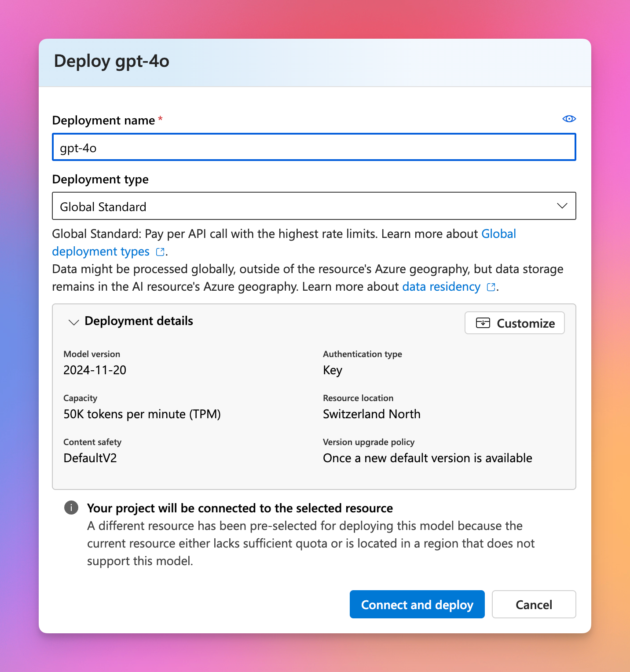Click the red required asterisk on Deployment name
Screen dimensions: 630x672
161,119
